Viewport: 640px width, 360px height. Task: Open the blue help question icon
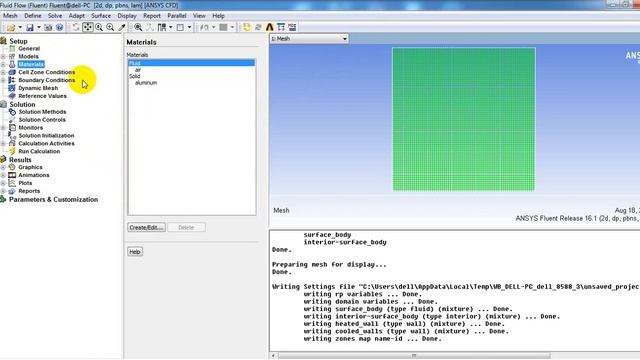60,27
